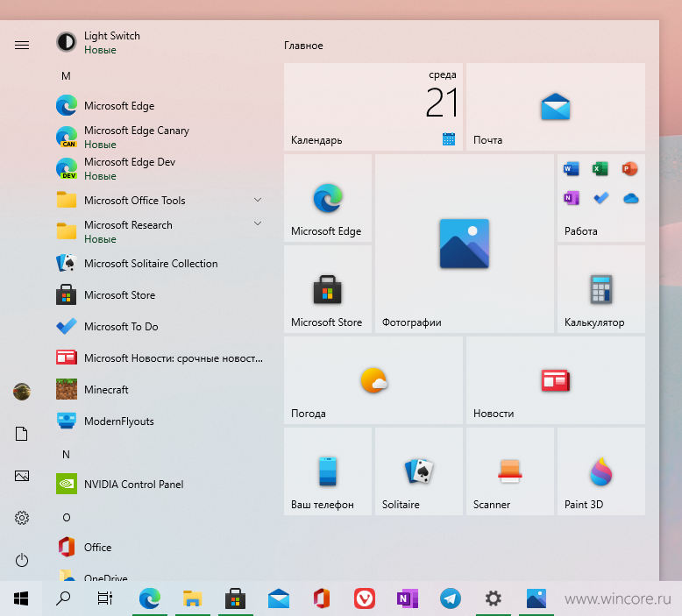Open Edge from the taskbar
The height and width of the screenshot is (616, 682).
point(150,598)
